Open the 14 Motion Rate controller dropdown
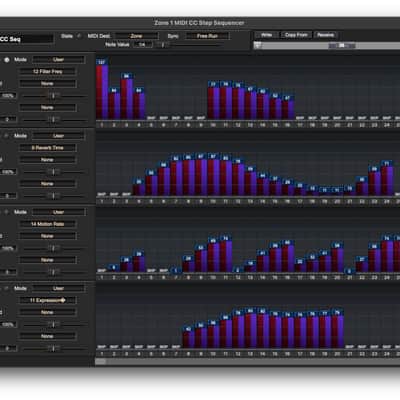The height and width of the screenshot is (400, 400). point(48,224)
